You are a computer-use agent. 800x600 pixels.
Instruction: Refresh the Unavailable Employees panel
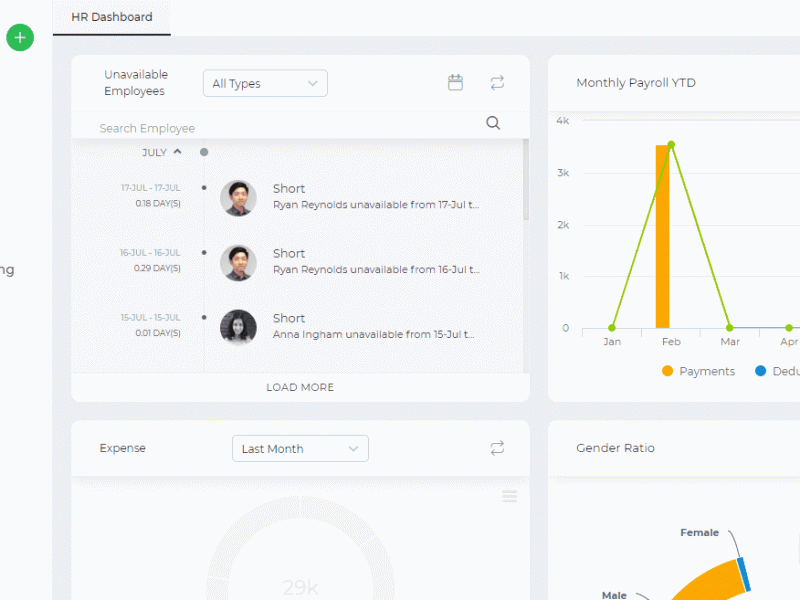497,83
